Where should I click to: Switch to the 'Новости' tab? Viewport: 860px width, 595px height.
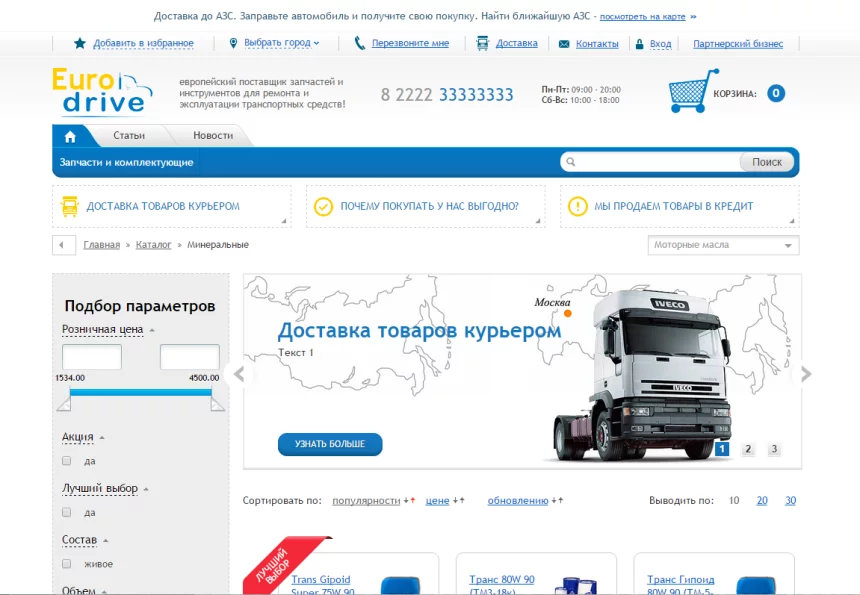click(213, 136)
